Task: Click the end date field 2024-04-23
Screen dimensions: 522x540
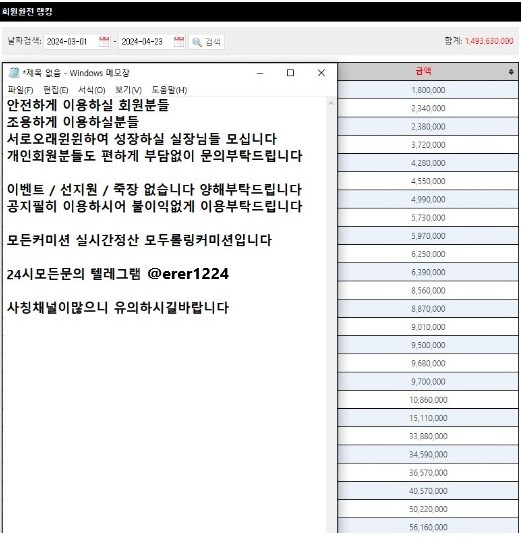Action: [146, 42]
